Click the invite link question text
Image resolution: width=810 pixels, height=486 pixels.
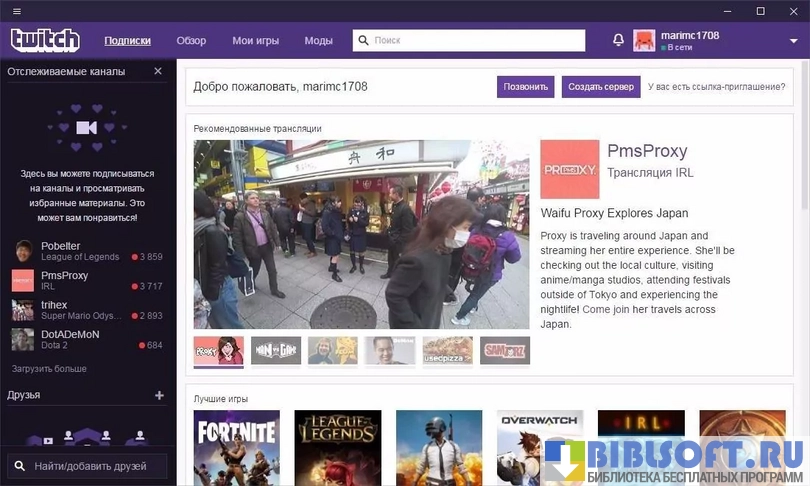716,87
